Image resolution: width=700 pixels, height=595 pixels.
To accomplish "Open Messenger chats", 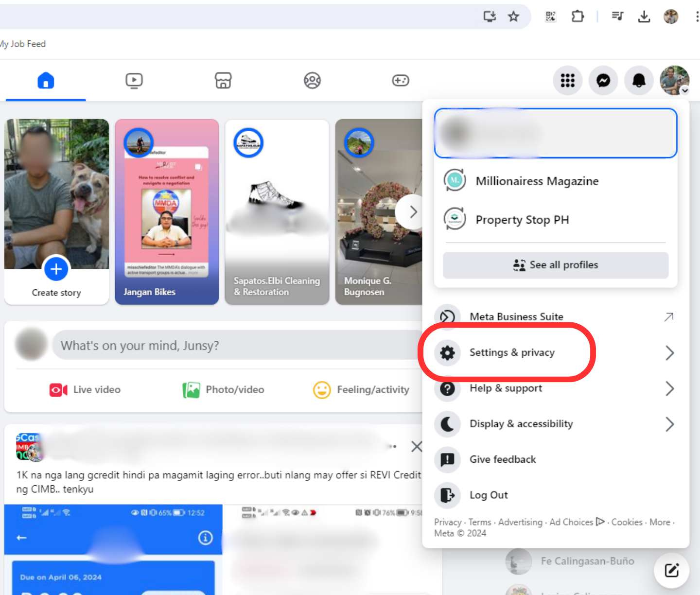I will click(603, 80).
